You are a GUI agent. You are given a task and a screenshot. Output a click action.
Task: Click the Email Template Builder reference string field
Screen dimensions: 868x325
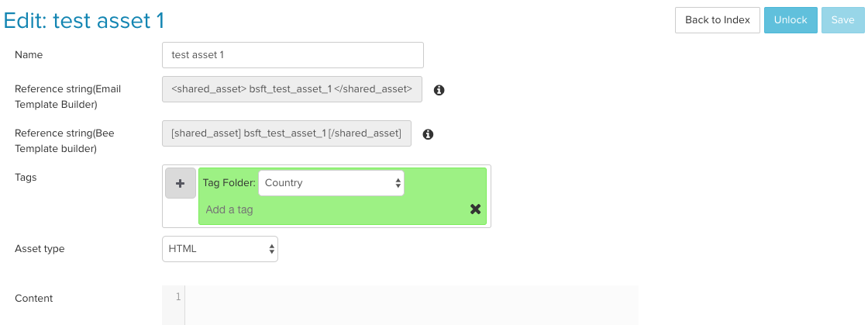[x=292, y=89]
